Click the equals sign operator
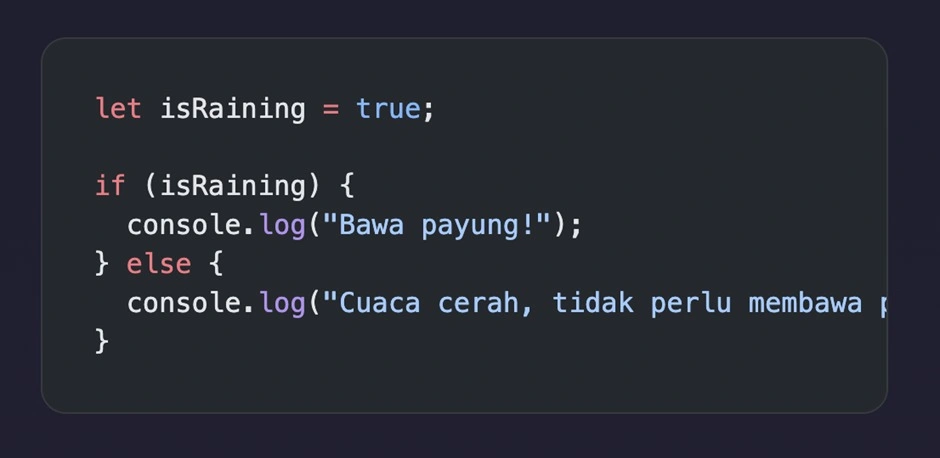Image resolution: width=940 pixels, height=458 pixels. 331,108
